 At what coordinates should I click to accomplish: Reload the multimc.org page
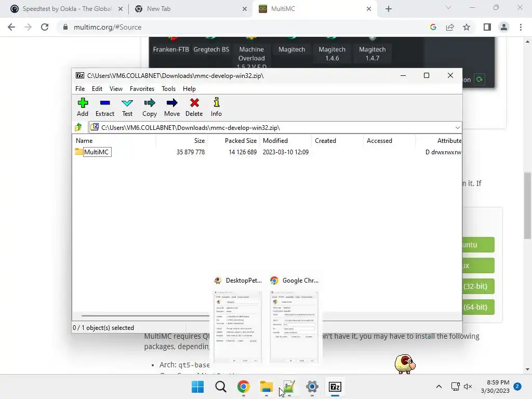(x=45, y=27)
